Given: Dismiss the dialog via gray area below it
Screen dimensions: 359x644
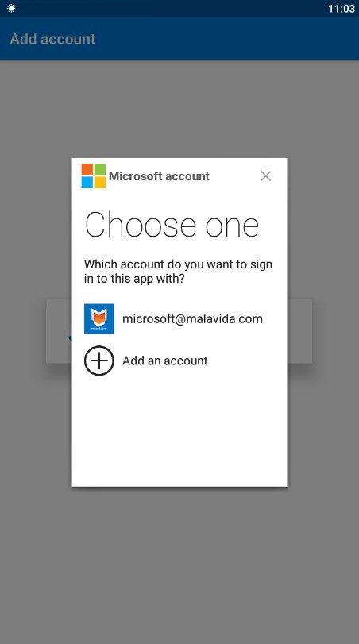Looking at the screenshot, I should pos(179,565).
